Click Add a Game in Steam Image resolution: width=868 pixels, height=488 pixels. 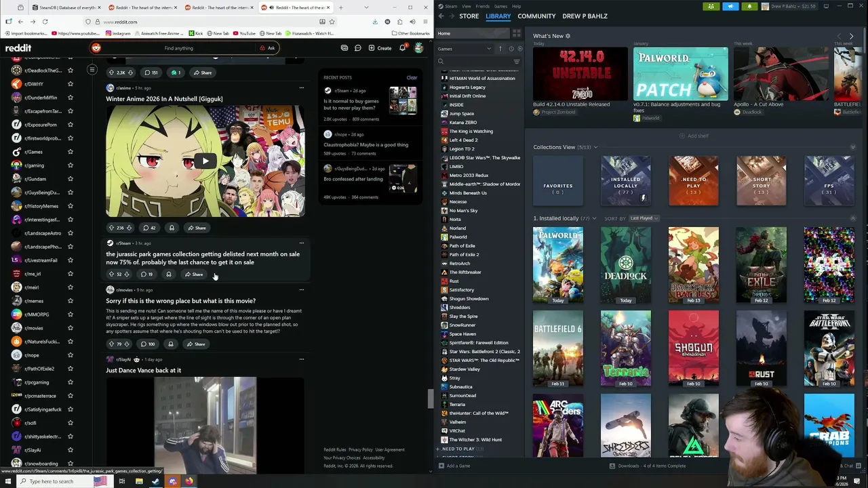pyautogui.click(x=454, y=466)
